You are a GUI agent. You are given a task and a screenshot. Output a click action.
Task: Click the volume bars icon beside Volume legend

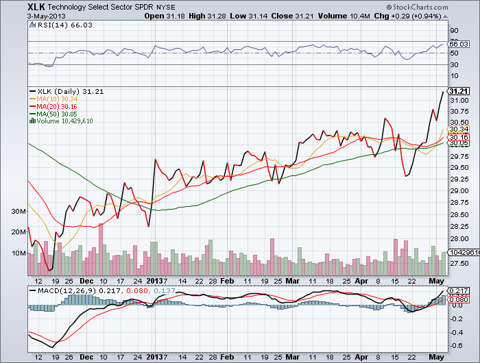click(32, 121)
